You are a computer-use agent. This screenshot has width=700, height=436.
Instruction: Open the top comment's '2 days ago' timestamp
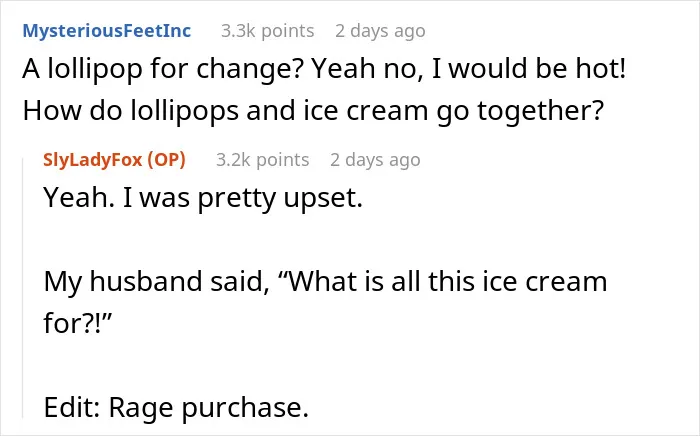380,31
